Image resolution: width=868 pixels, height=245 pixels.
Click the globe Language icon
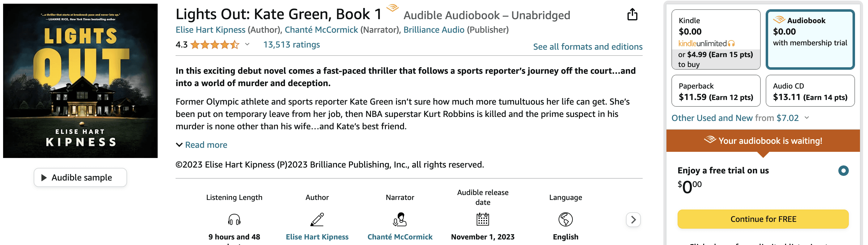[x=565, y=219]
